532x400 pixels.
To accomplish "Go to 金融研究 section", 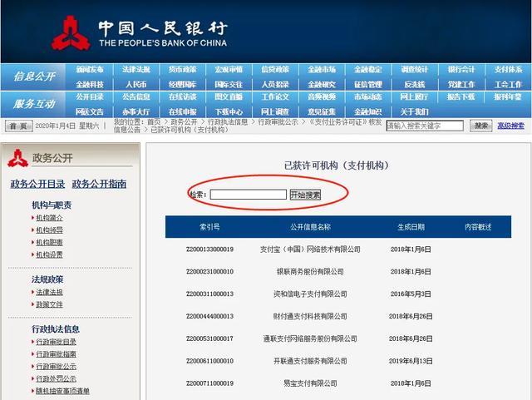I will click(322, 84).
